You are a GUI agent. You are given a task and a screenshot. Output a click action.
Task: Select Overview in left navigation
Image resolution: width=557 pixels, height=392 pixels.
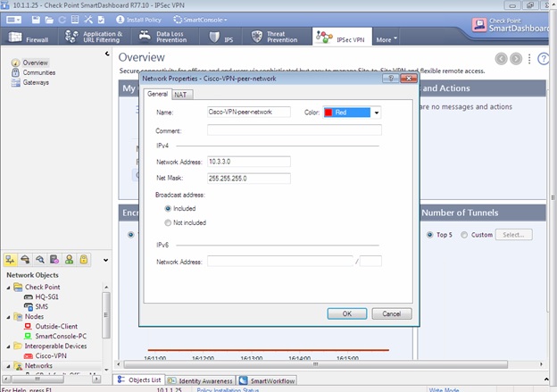click(x=35, y=63)
